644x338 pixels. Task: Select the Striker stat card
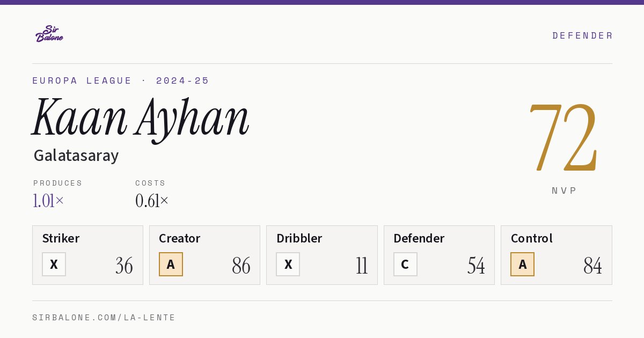87,255
